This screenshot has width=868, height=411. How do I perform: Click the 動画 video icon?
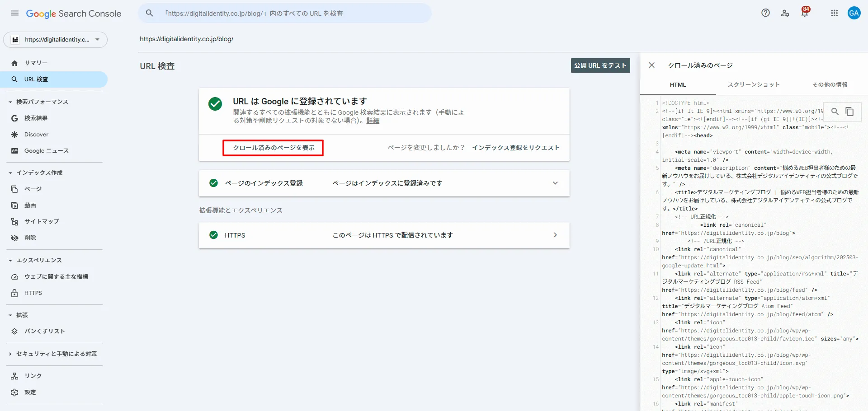(x=15, y=205)
